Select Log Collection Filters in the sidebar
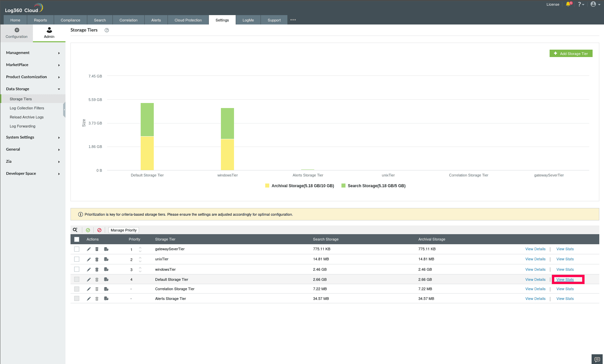The height and width of the screenshot is (364, 604). pyautogui.click(x=27, y=108)
